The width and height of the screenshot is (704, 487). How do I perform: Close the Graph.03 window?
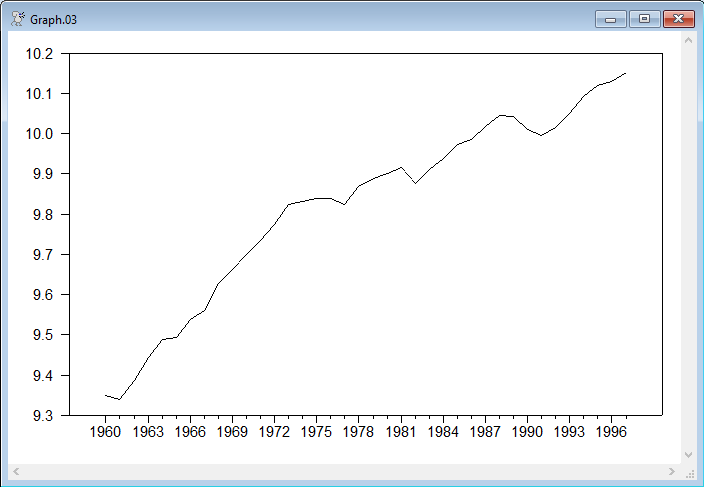pos(678,18)
